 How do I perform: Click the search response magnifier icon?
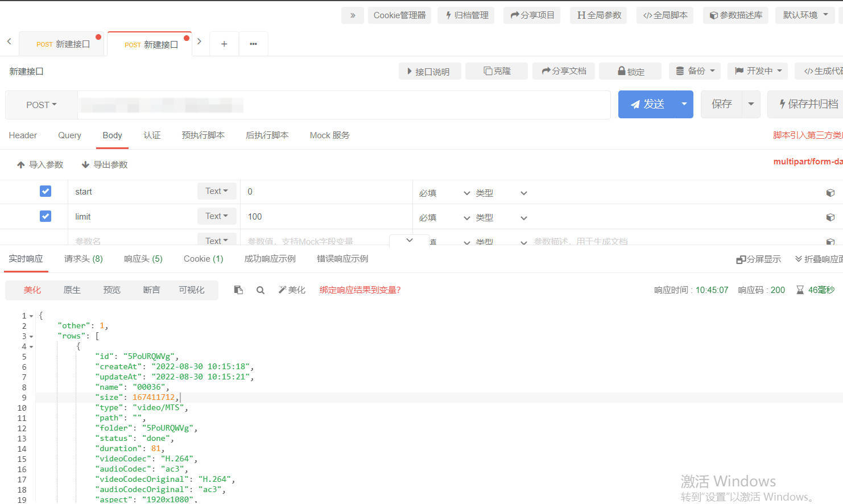coord(261,290)
